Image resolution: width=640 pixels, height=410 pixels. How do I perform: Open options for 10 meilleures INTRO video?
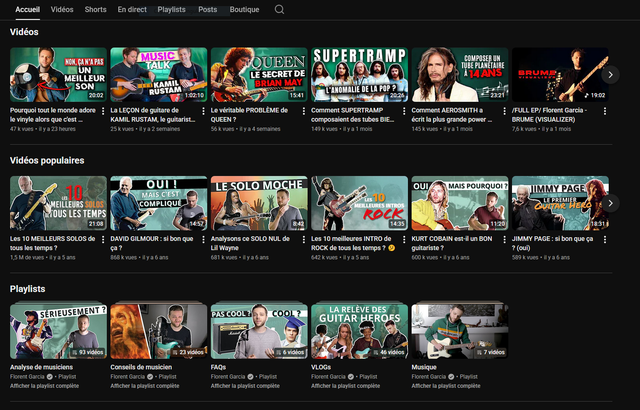[x=404, y=239]
